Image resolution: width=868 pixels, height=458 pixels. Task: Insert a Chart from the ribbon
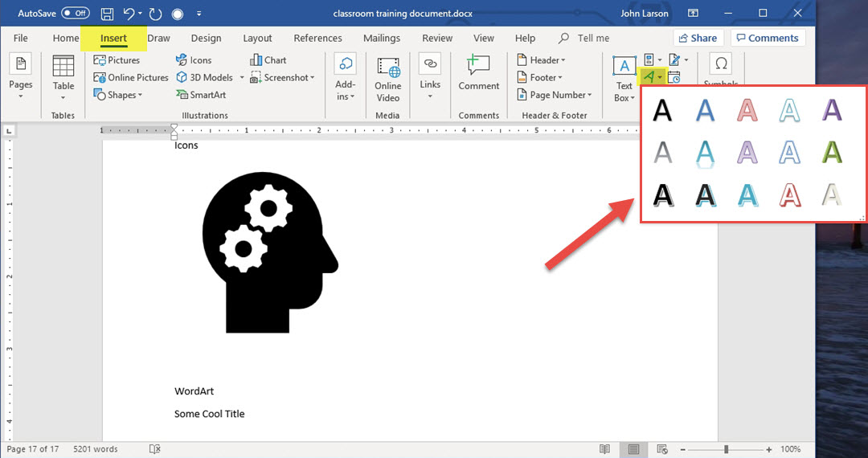point(268,60)
